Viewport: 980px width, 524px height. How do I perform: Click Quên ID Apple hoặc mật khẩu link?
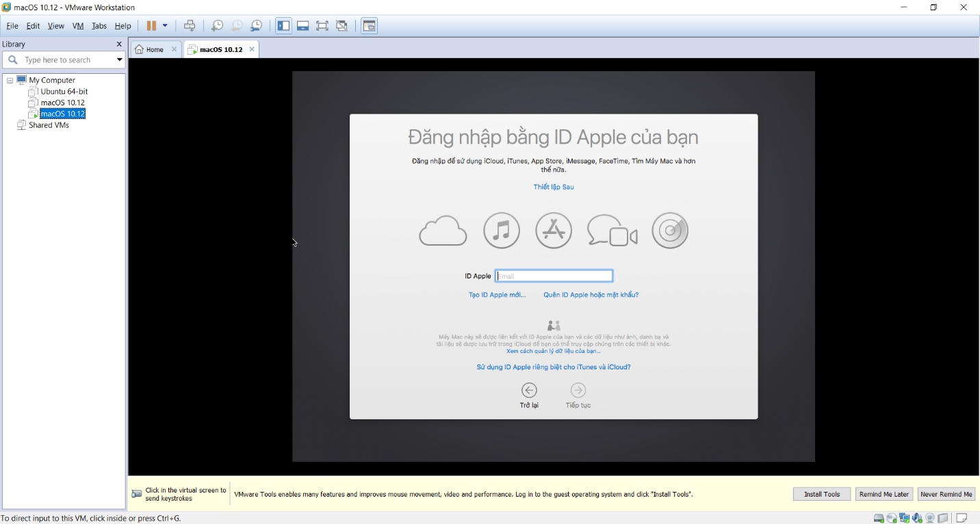click(x=591, y=295)
